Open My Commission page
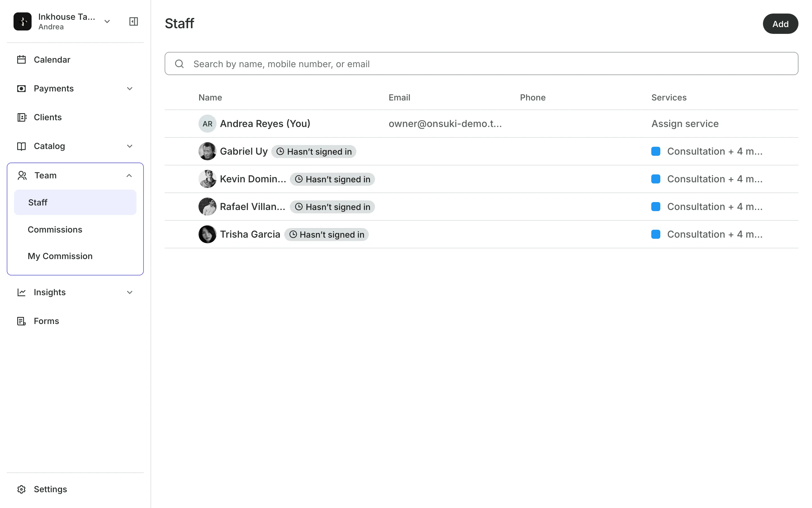This screenshot has height=508, width=812. pos(60,256)
